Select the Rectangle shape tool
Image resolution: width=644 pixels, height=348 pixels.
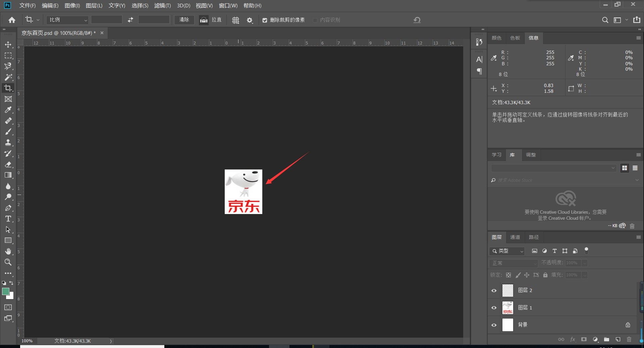click(x=8, y=240)
